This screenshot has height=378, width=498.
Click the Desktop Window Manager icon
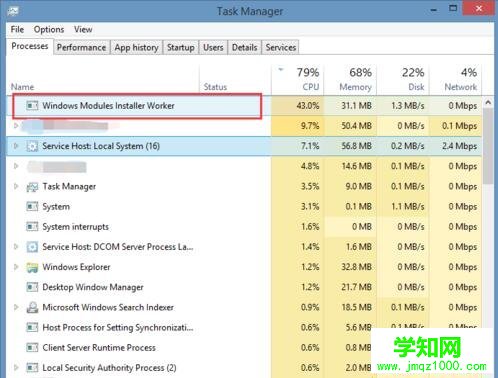[32, 287]
